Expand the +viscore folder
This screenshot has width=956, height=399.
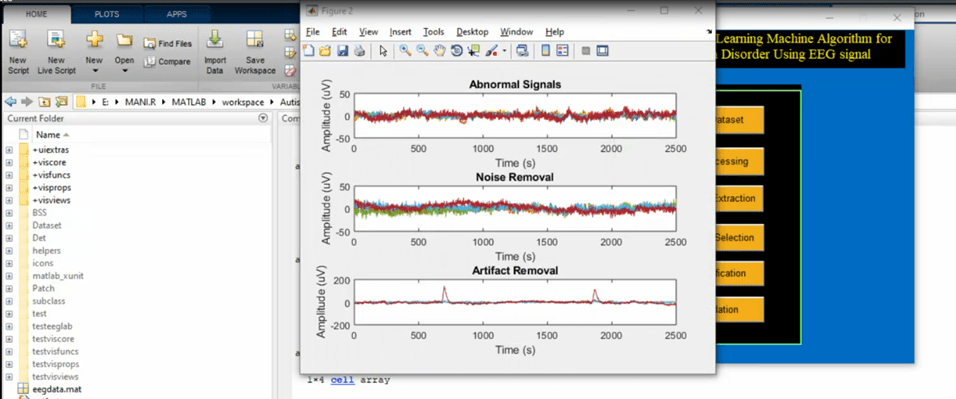[9, 162]
